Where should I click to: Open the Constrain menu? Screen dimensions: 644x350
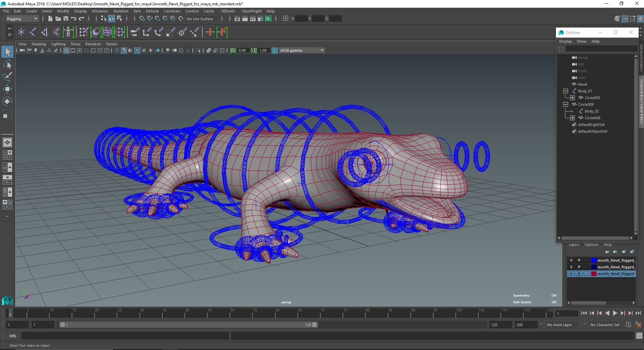point(172,11)
